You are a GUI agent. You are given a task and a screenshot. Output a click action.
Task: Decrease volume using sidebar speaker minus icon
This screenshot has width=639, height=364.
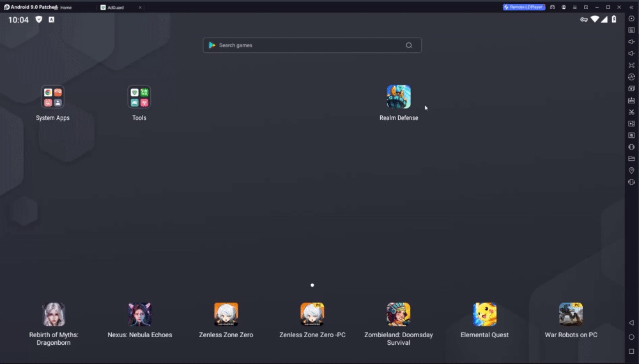631,54
